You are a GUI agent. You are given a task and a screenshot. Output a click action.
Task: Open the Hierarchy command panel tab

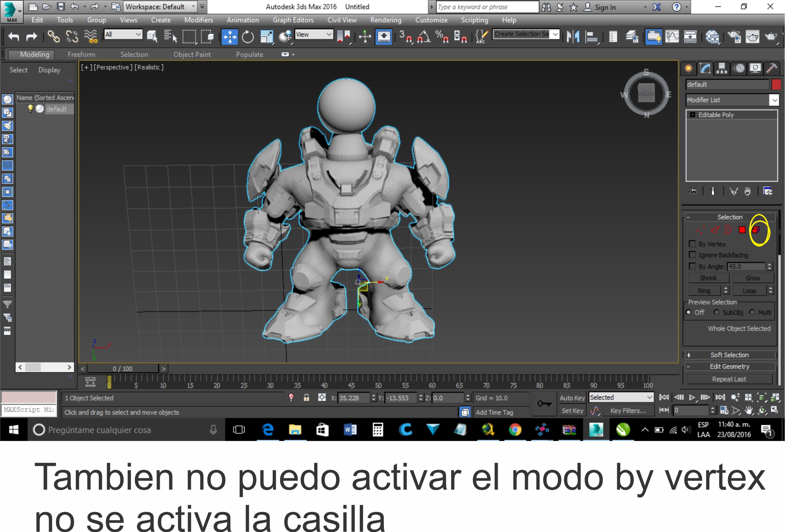[x=722, y=69]
